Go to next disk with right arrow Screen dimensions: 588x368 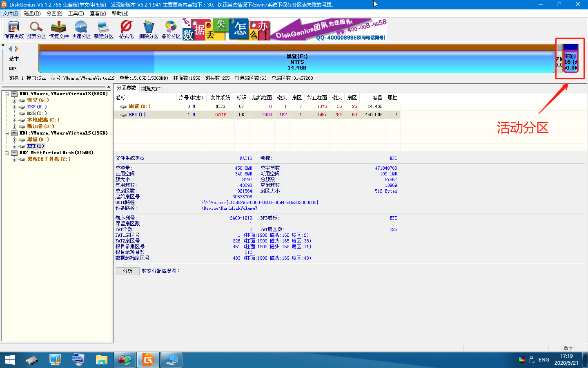point(17,49)
